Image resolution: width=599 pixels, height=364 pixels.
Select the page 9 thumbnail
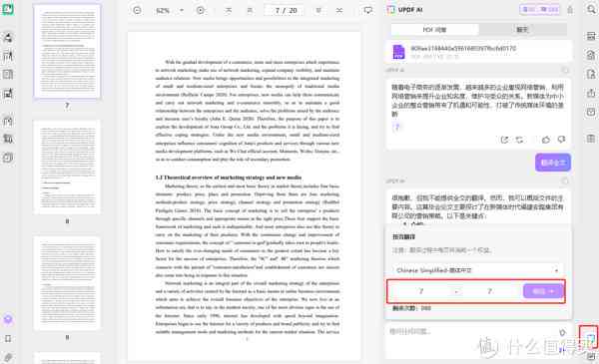point(67,283)
